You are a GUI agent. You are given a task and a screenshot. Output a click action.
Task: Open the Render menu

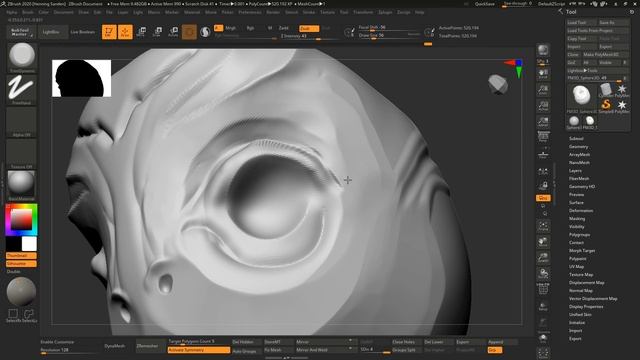pyautogui.click(x=273, y=12)
